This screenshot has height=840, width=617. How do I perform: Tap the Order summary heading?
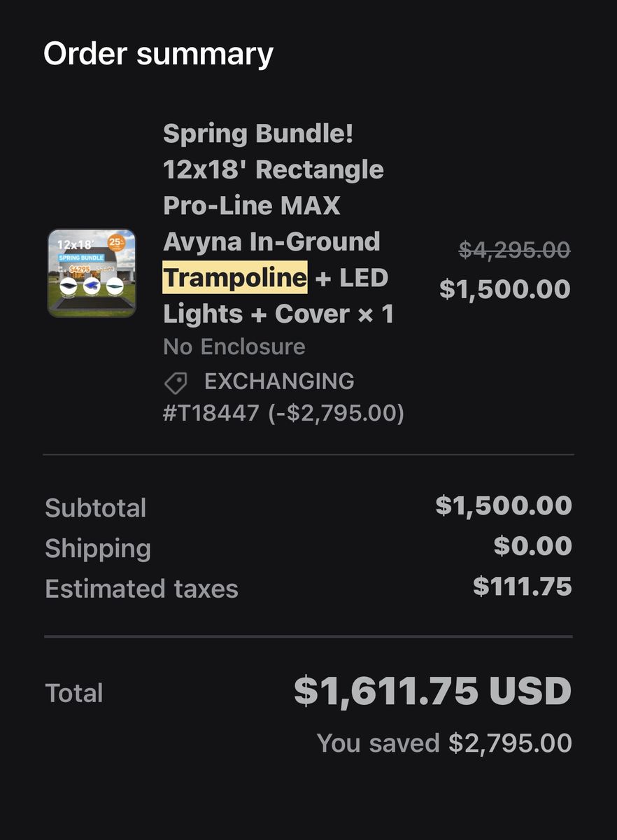tap(158, 54)
